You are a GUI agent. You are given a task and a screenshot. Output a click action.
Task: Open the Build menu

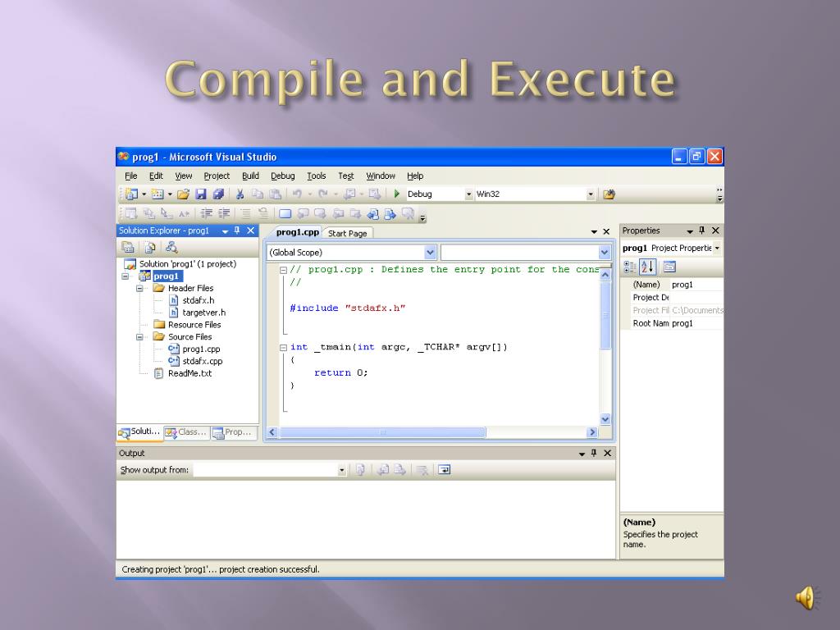[250, 176]
